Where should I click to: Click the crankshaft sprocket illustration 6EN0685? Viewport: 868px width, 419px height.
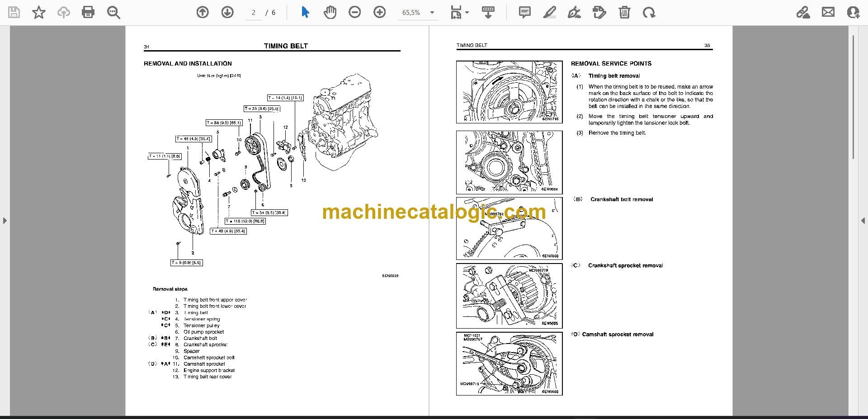click(x=509, y=296)
